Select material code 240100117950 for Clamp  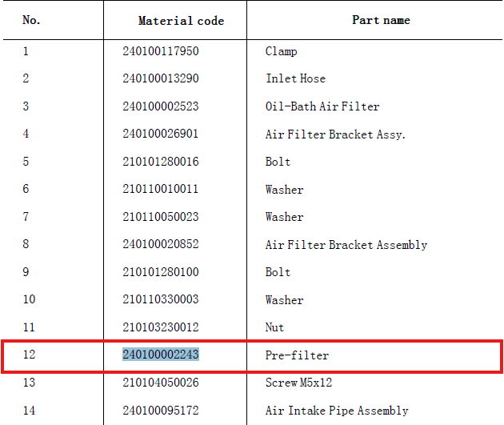pyautogui.click(x=161, y=50)
